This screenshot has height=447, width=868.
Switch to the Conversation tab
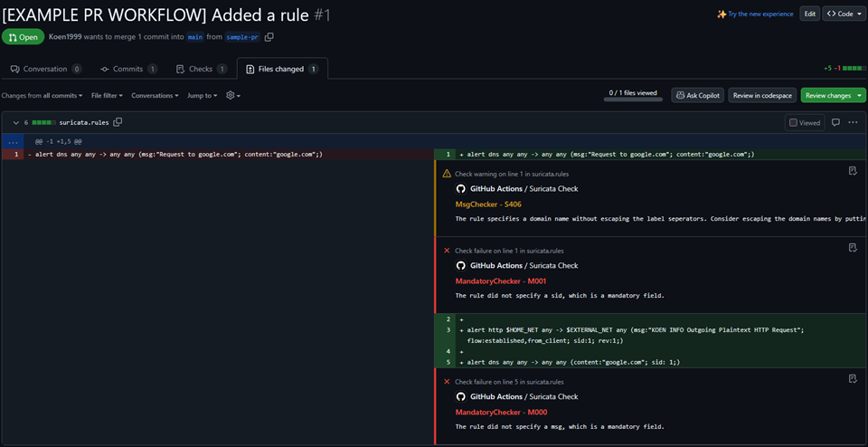click(x=45, y=69)
